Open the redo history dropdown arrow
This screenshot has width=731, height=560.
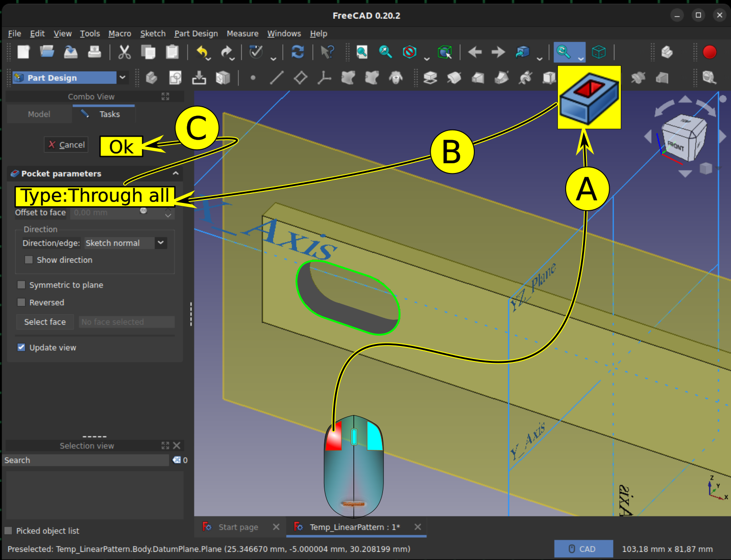(233, 59)
